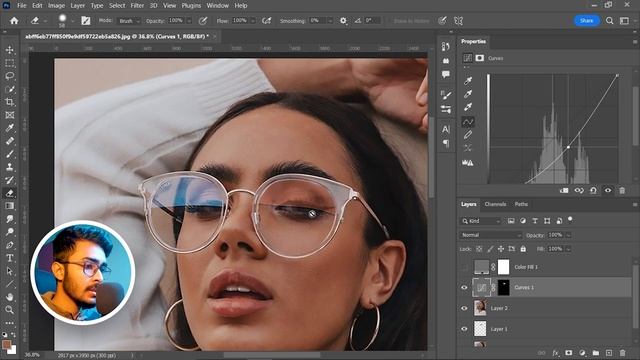The height and width of the screenshot is (360, 640).
Task: Open layer Opacity dropdown in Layers panel
Action: pyautogui.click(x=569, y=235)
